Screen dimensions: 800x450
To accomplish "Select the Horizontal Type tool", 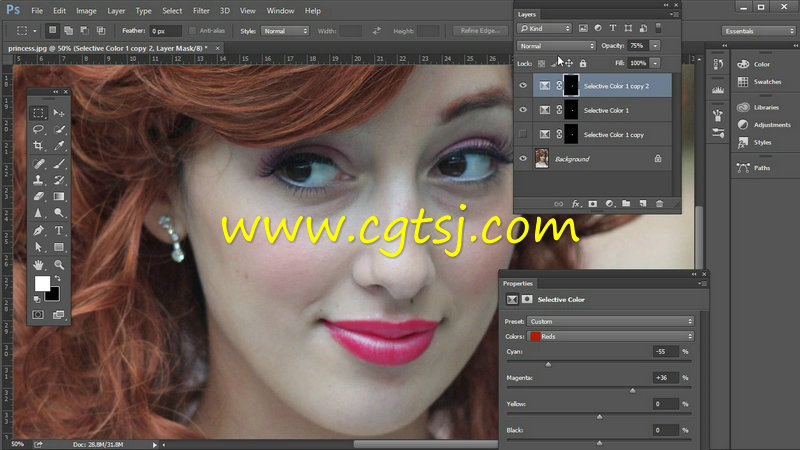I will point(59,231).
